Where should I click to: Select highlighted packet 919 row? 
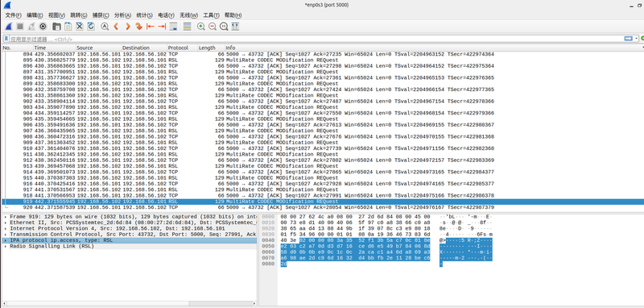point(323,202)
